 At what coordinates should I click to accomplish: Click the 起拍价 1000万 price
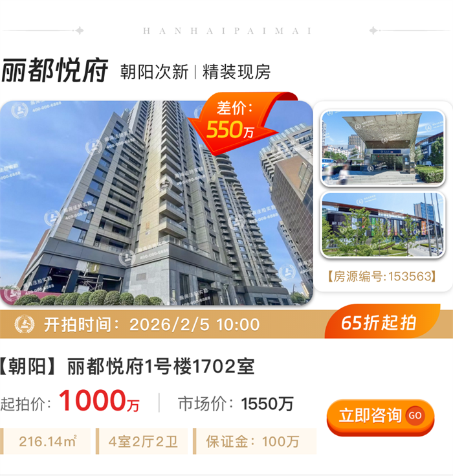pos(70,402)
